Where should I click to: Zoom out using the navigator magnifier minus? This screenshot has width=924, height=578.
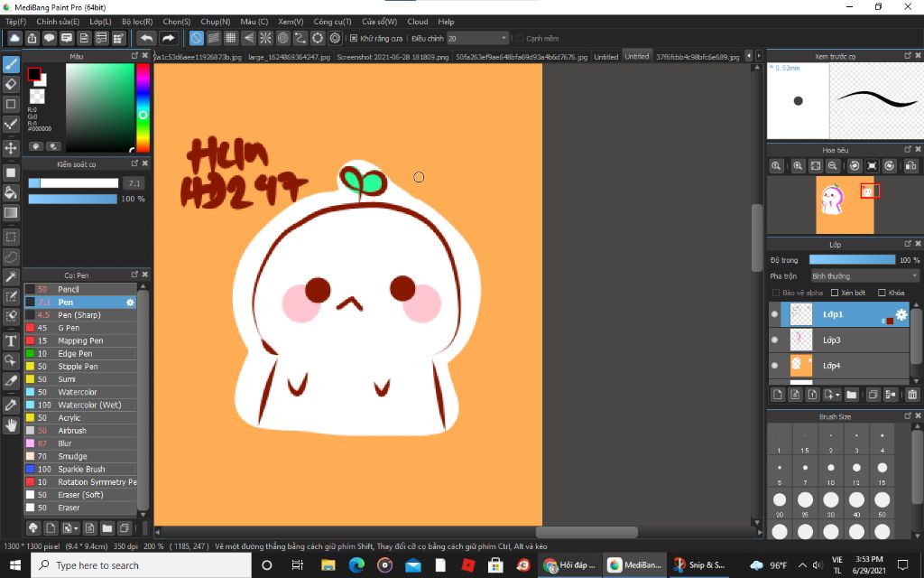832,166
